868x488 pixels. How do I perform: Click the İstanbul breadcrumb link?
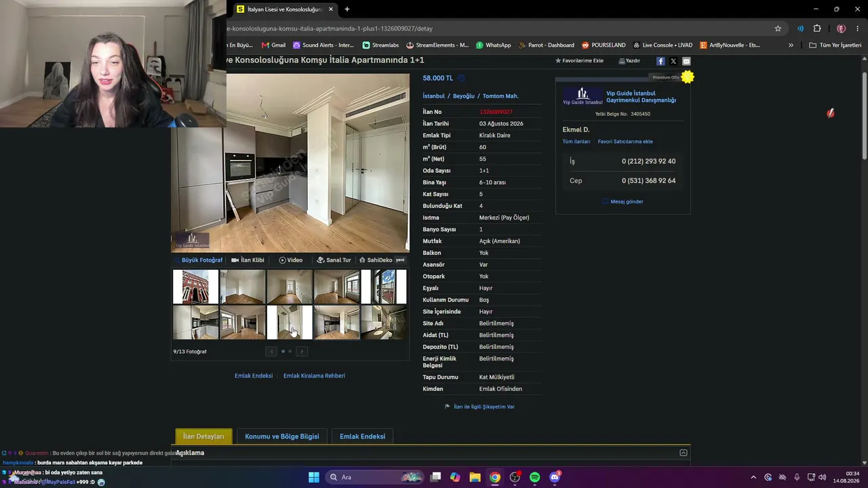click(x=434, y=96)
